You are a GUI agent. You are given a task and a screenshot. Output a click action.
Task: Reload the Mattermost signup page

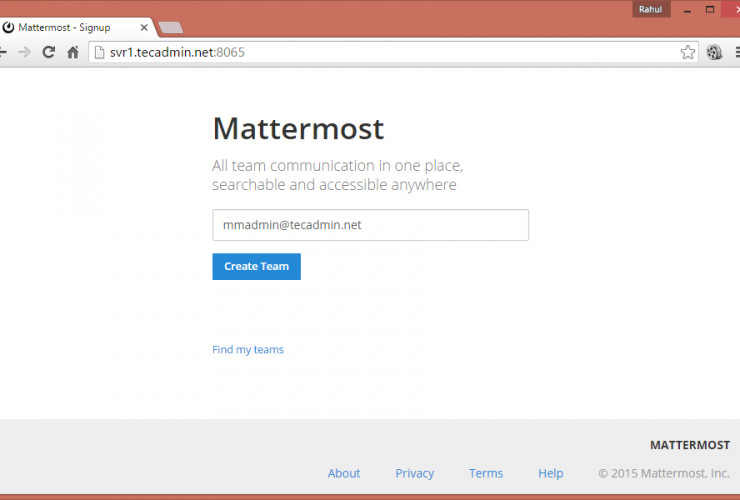(x=48, y=52)
